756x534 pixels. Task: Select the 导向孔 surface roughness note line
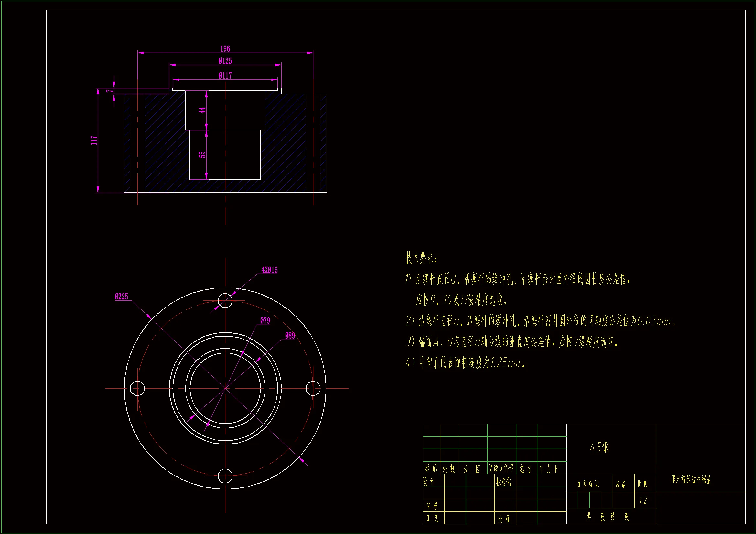click(465, 363)
